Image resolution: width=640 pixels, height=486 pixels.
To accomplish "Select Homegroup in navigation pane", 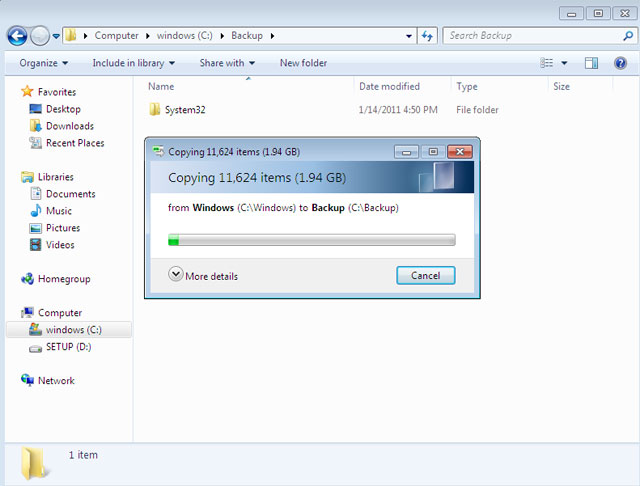I will click(x=64, y=279).
